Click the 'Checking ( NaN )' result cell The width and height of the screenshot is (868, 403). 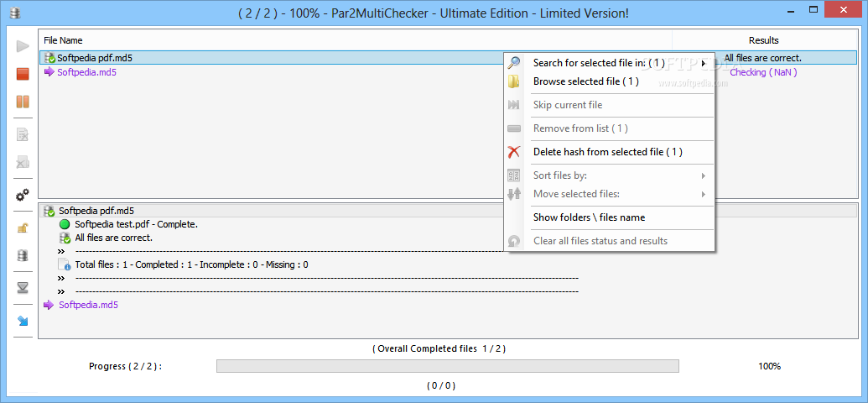point(763,72)
